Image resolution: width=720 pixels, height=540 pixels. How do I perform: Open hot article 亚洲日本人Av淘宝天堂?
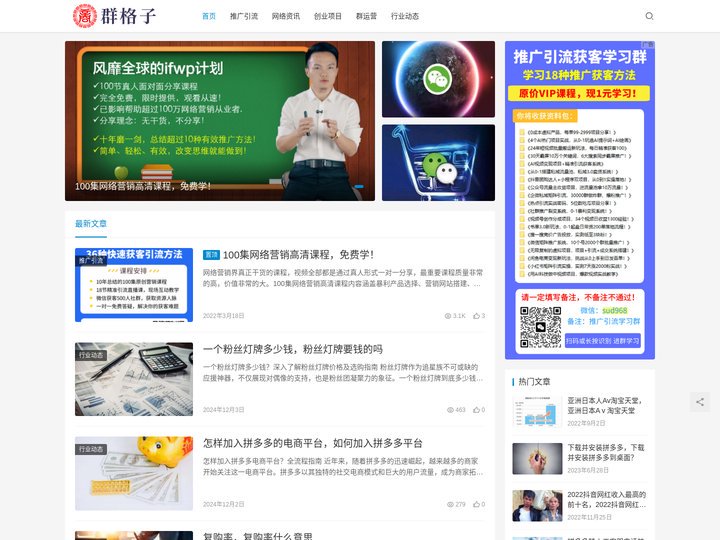604,405
